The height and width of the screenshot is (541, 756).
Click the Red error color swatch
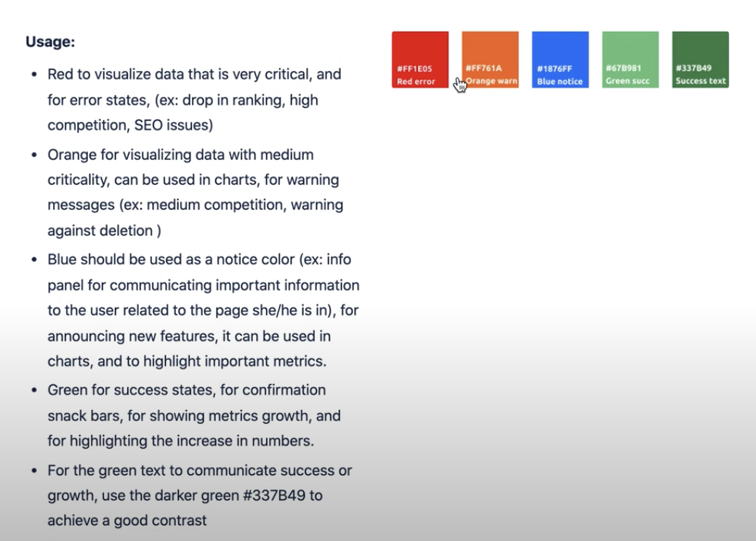click(x=420, y=51)
